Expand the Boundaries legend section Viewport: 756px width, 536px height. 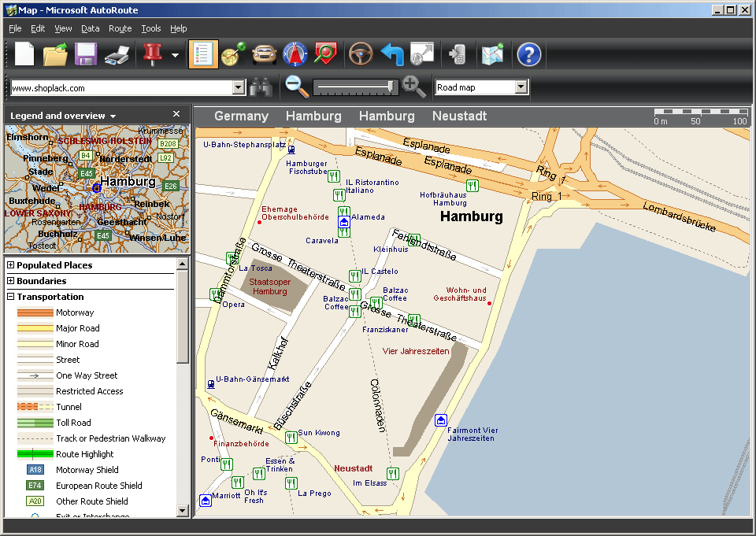pyautogui.click(x=10, y=280)
